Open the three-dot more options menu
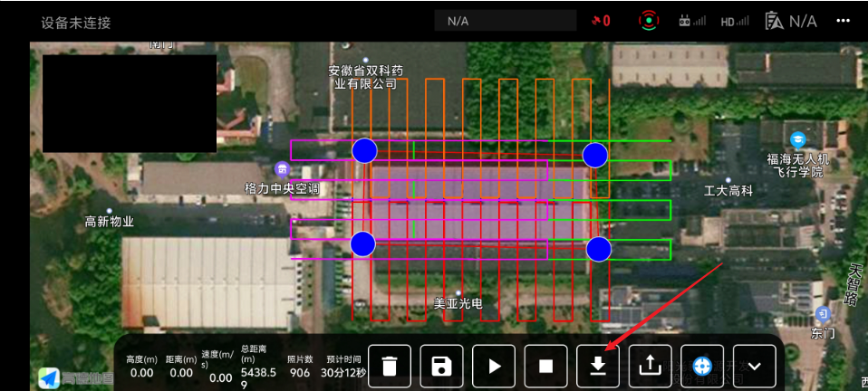 844,21
